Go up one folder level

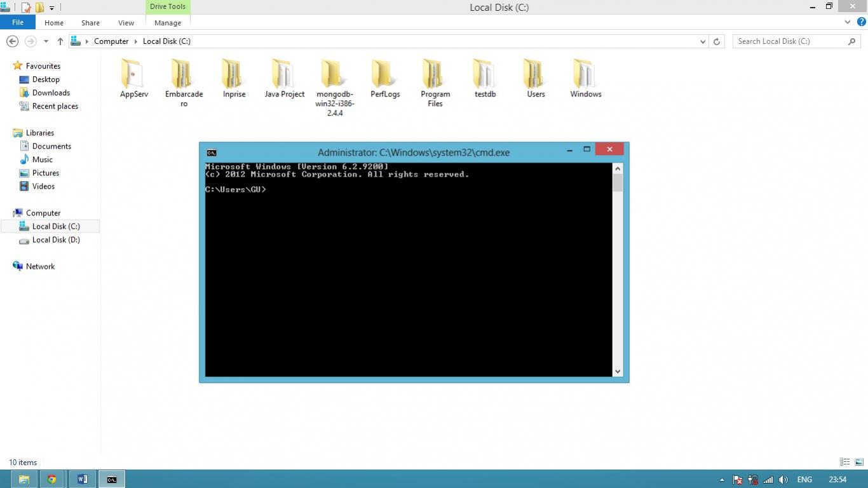(60, 41)
